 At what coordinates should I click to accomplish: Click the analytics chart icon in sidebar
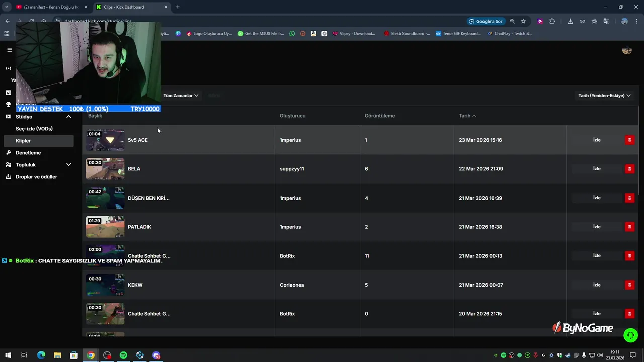(8, 93)
